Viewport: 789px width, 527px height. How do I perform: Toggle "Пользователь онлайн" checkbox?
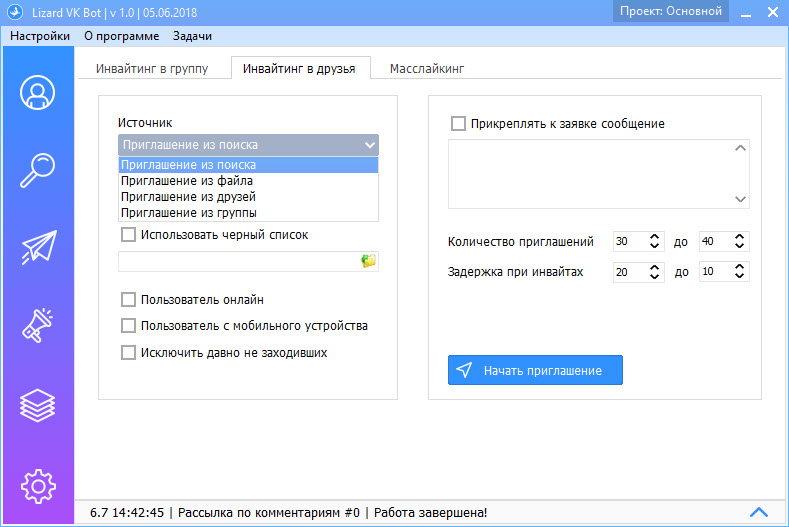click(128, 299)
